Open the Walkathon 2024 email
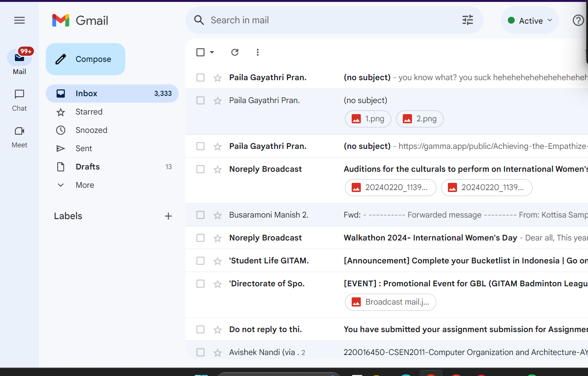Image resolution: width=588 pixels, height=376 pixels. click(387, 238)
